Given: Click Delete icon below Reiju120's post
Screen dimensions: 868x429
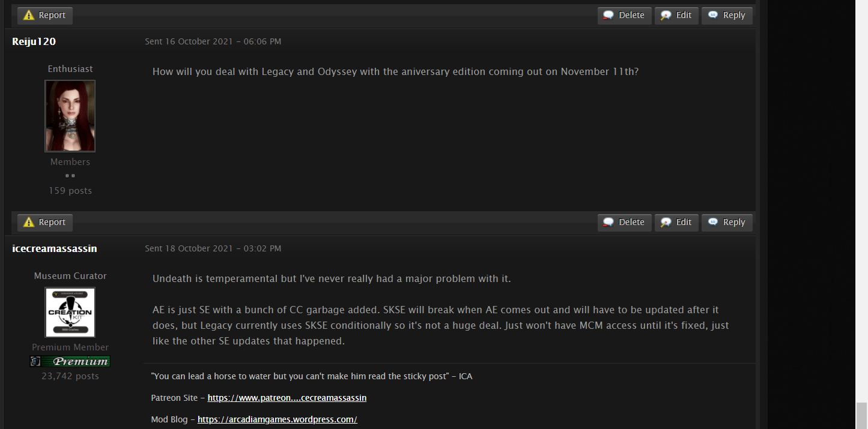Looking at the screenshot, I should click(x=609, y=223).
